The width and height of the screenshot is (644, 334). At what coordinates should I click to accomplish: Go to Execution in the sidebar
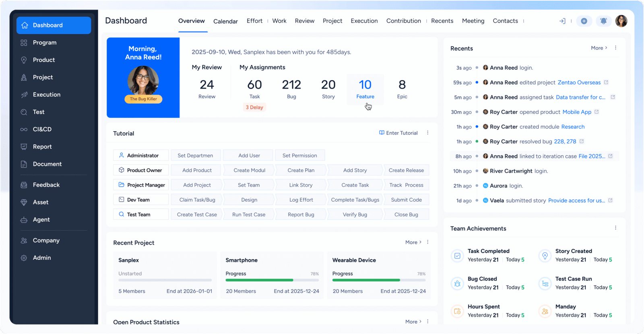[54, 95]
